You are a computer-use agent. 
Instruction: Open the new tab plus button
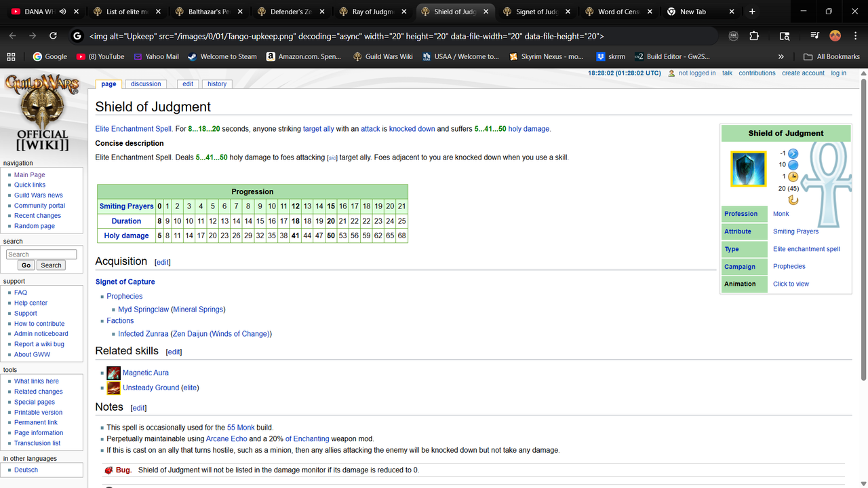752,12
